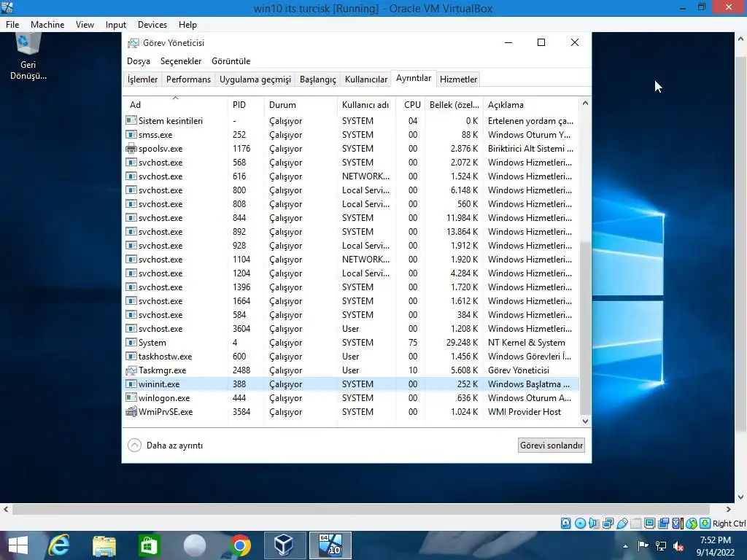Image resolution: width=747 pixels, height=560 pixels.
Task: Click the VM window scroll-down arrow
Action: [741, 497]
